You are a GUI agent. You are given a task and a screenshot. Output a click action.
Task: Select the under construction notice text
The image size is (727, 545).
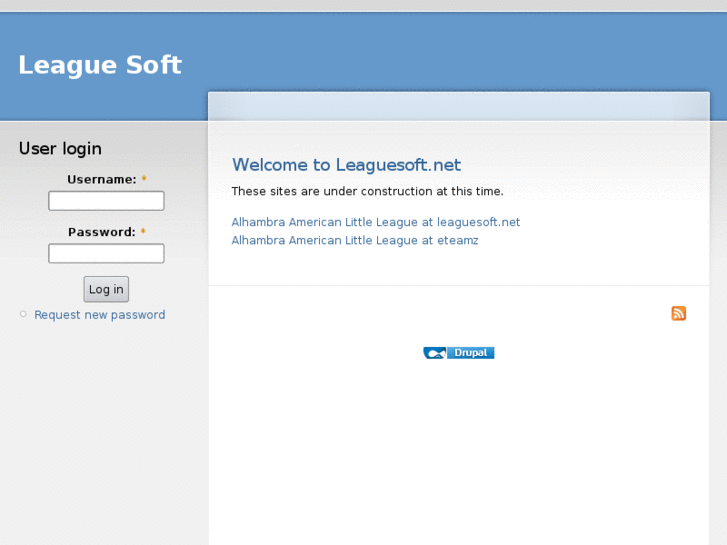[367, 191]
